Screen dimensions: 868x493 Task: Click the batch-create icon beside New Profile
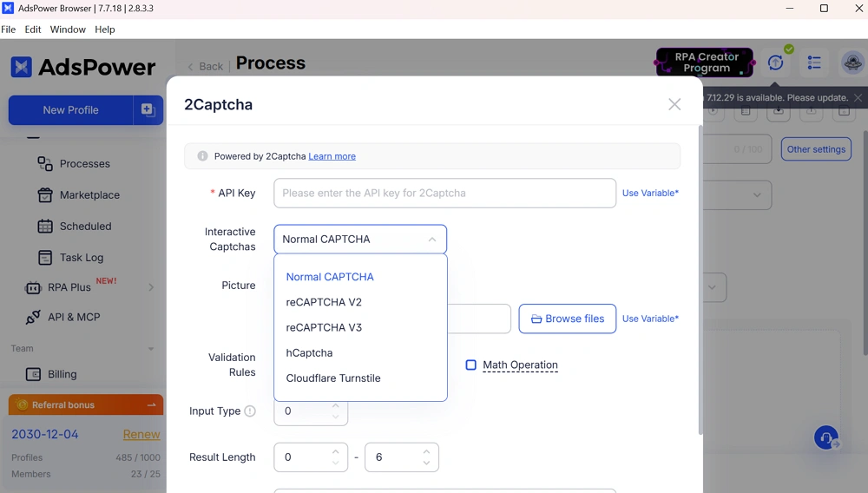point(148,110)
